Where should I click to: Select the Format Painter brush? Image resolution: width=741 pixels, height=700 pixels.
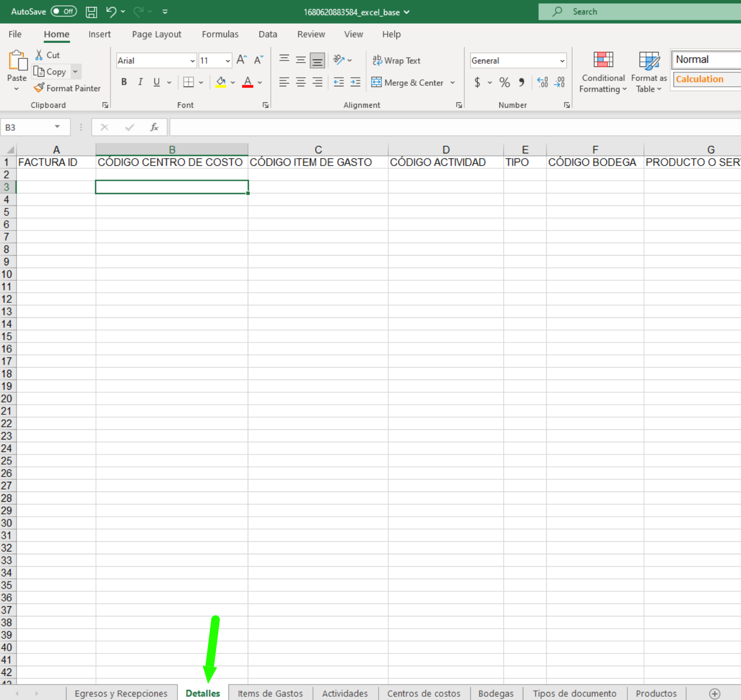coord(67,88)
